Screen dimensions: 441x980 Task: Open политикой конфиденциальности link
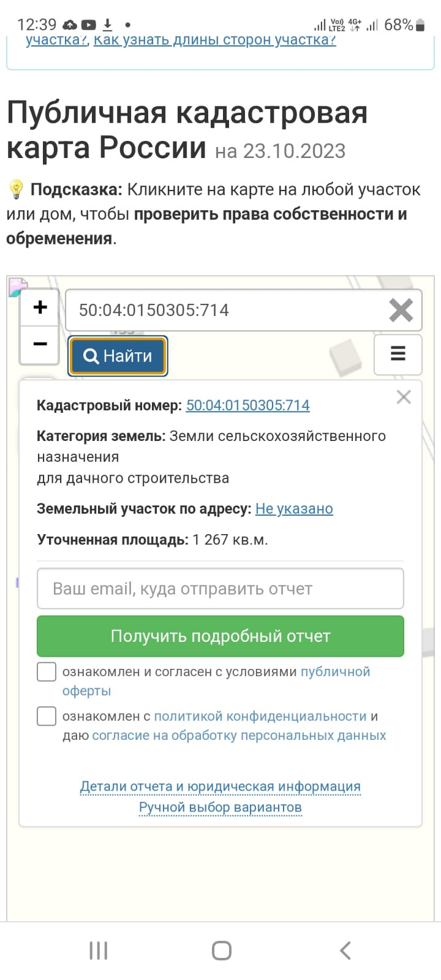260,716
